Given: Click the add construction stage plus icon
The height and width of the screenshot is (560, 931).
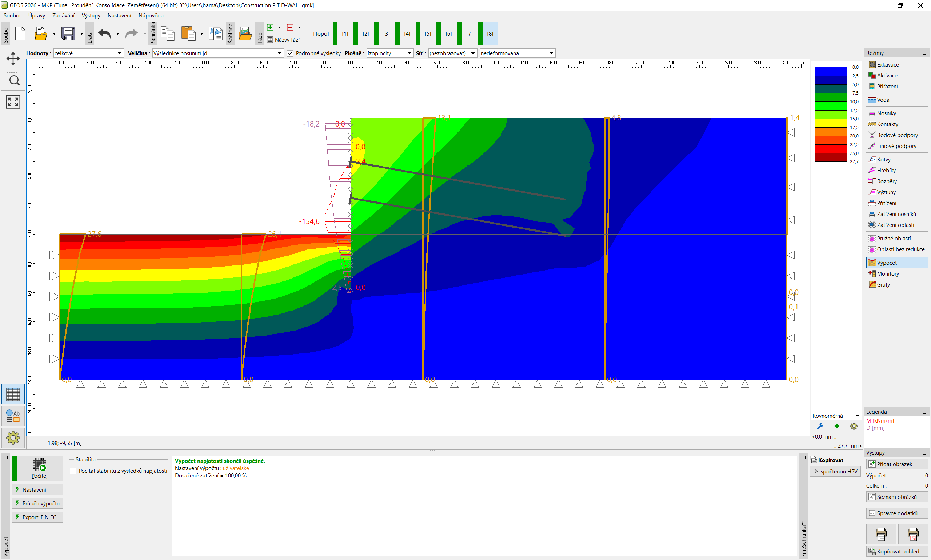Looking at the screenshot, I should tap(270, 27).
